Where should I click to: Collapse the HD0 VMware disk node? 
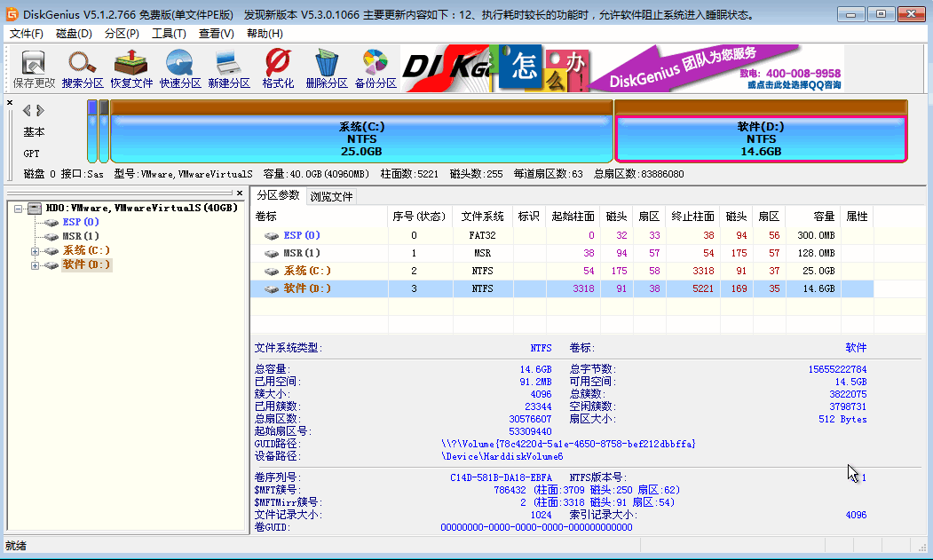pyautogui.click(x=20, y=208)
